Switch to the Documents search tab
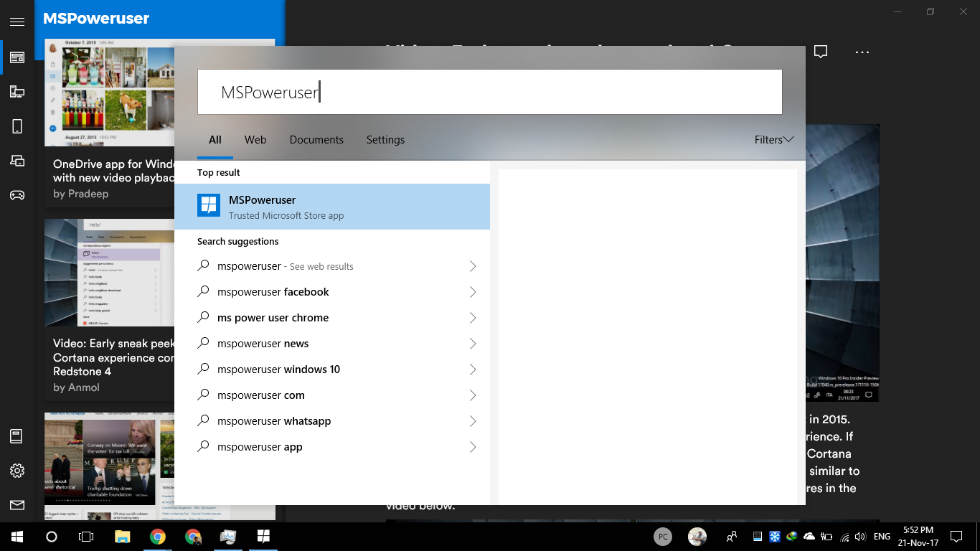The height and width of the screenshot is (551, 980). tap(316, 140)
